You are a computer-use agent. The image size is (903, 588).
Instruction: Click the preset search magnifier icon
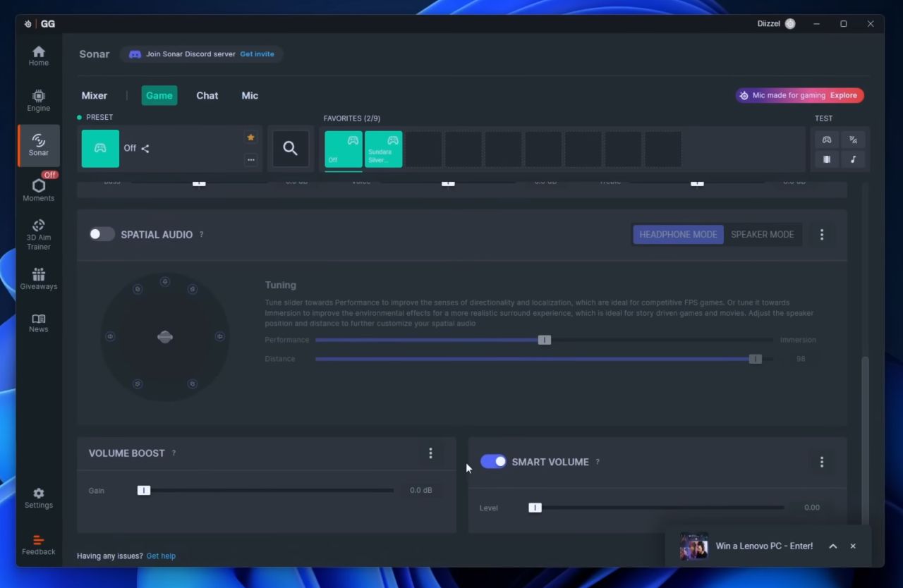[290, 148]
